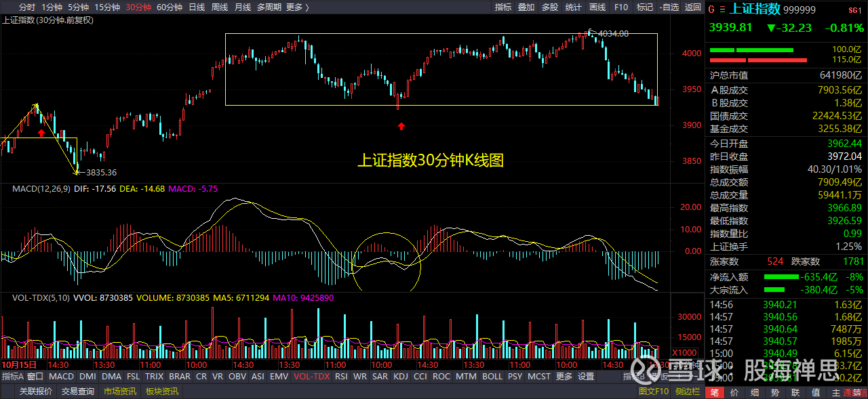Open the 统计 statistics tool
This screenshot has height=399, width=868.
coord(574,7)
